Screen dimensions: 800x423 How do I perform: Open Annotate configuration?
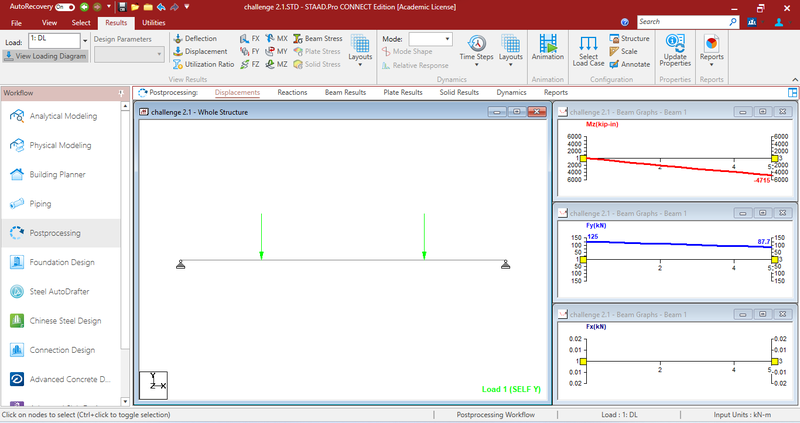(630, 64)
